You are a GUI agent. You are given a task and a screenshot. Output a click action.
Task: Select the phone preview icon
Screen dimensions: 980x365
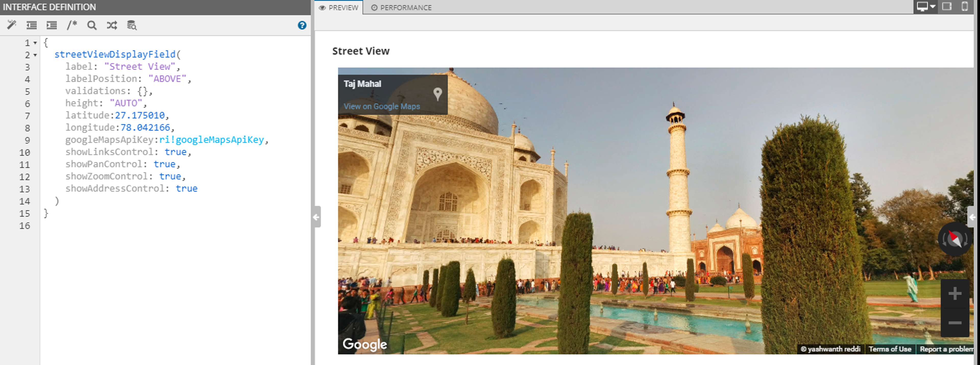964,6
